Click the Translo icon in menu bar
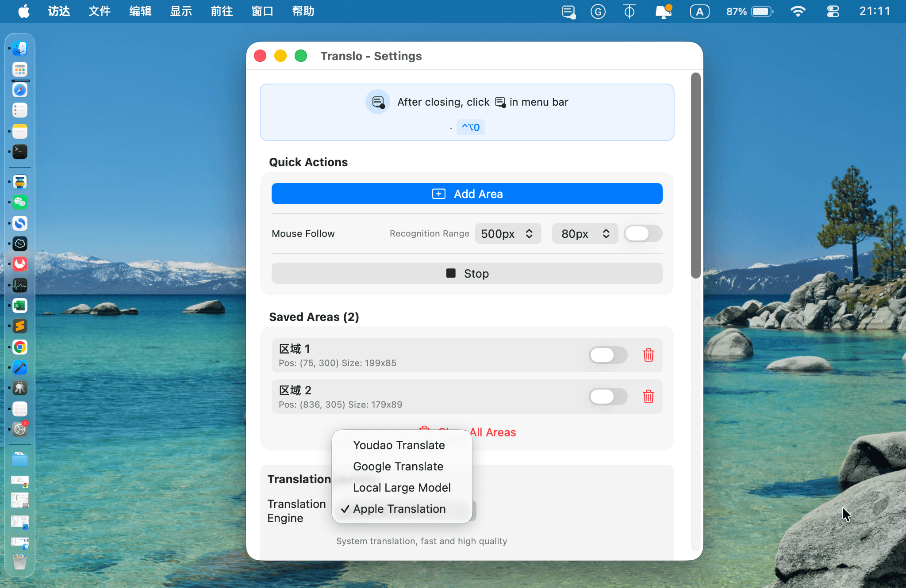 (569, 11)
